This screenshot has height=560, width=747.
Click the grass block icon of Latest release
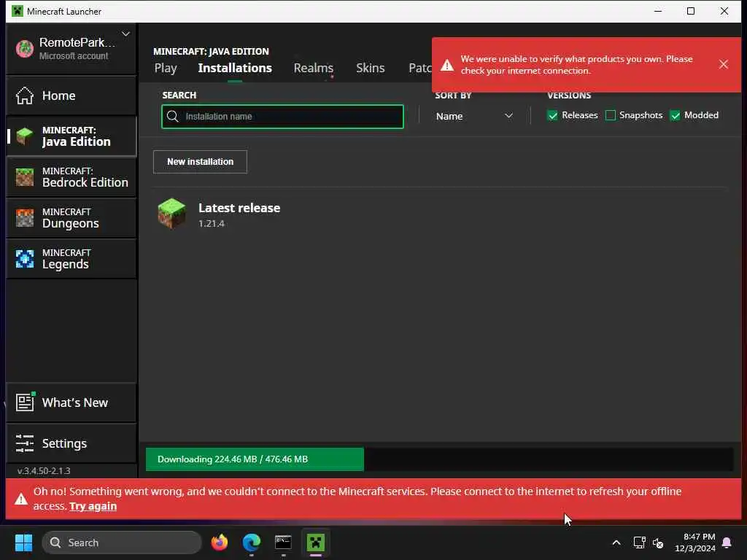tap(171, 214)
